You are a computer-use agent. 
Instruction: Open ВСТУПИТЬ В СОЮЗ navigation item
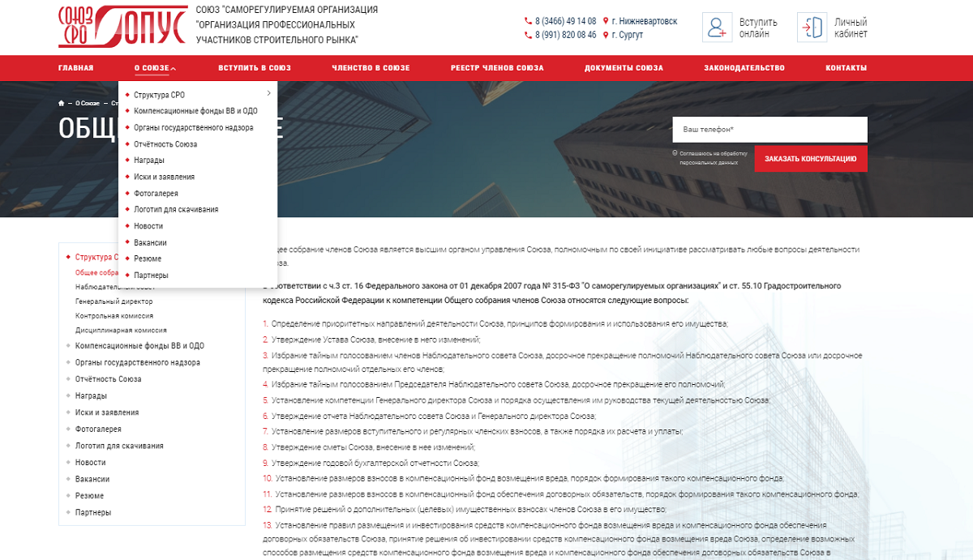click(x=255, y=68)
